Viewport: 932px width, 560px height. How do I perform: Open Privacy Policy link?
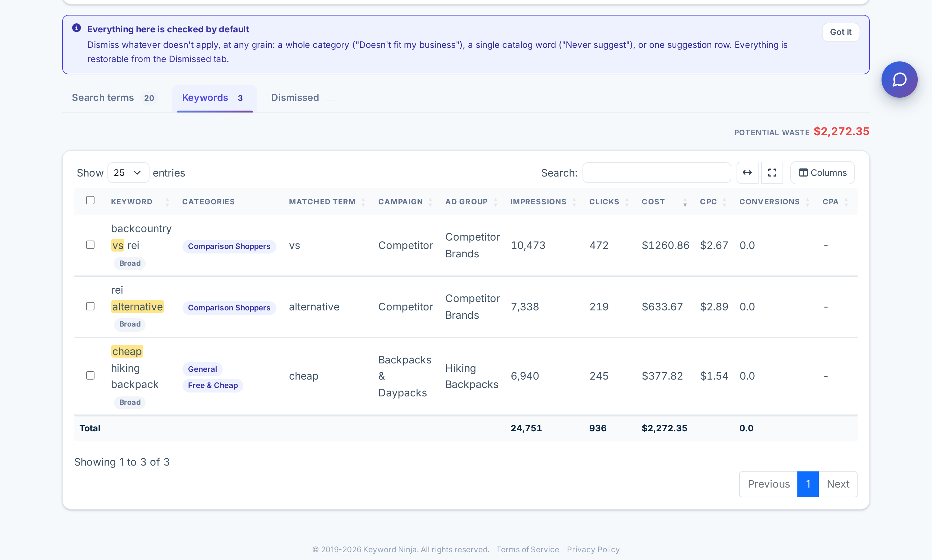pos(593,549)
